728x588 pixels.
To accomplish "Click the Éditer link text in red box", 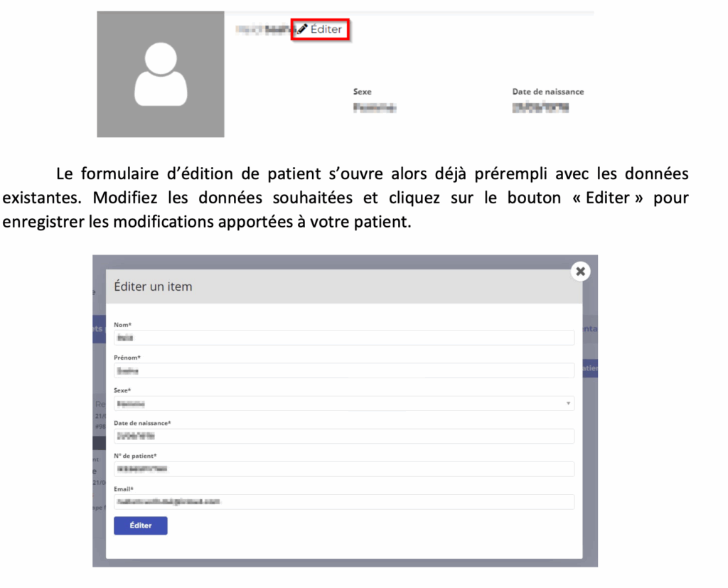I will point(326,29).
